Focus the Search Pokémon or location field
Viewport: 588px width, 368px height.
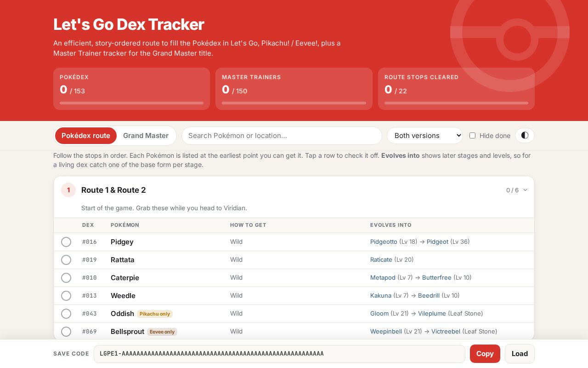(282, 136)
